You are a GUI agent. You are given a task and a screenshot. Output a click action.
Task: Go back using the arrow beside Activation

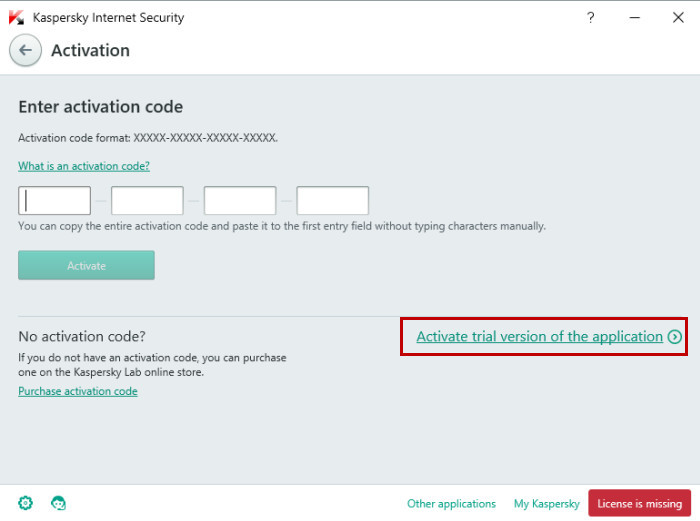(x=26, y=50)
